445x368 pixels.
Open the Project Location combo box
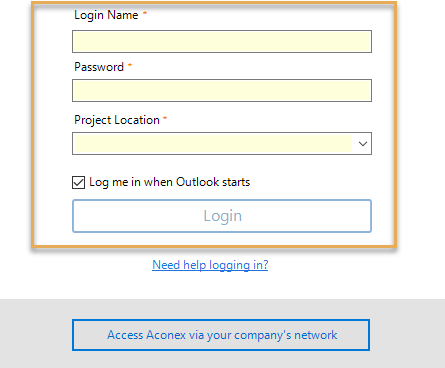tap(222, 144)
